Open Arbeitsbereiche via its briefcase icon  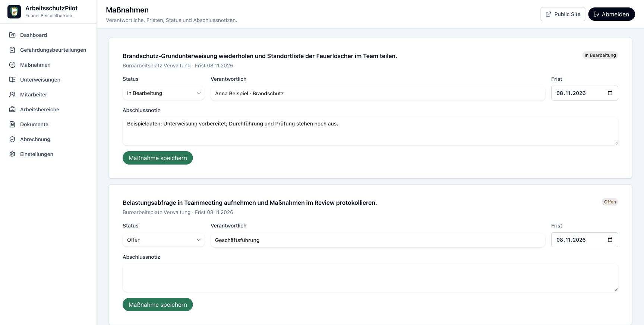[x=12, y=109]
